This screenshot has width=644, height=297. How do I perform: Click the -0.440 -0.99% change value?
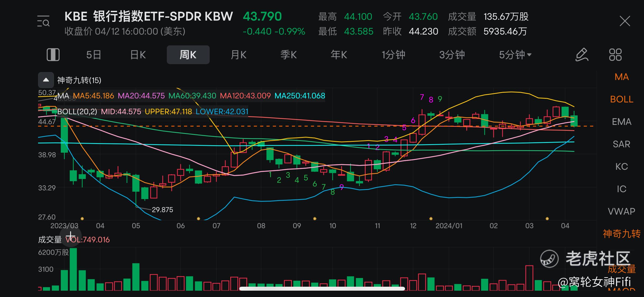pyautogui.click(x=274, y=31)
